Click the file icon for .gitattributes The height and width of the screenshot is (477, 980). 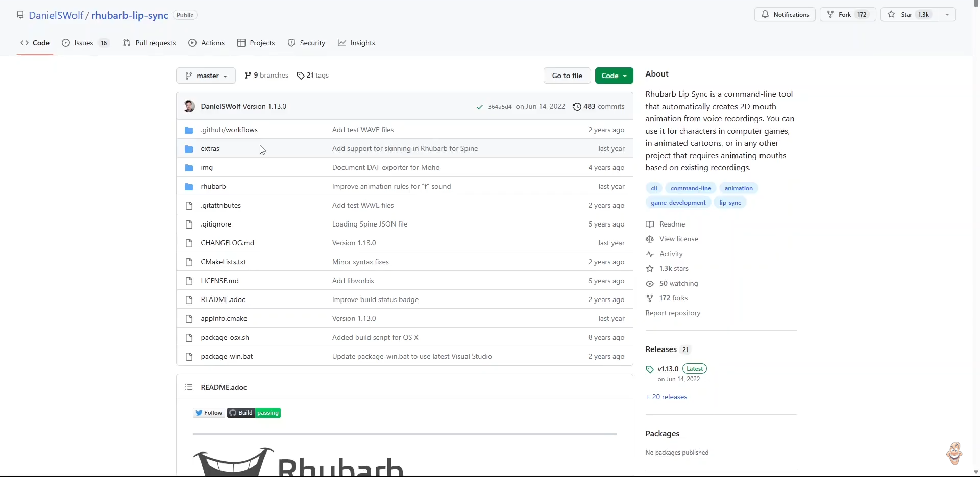(x=189, y=206)
